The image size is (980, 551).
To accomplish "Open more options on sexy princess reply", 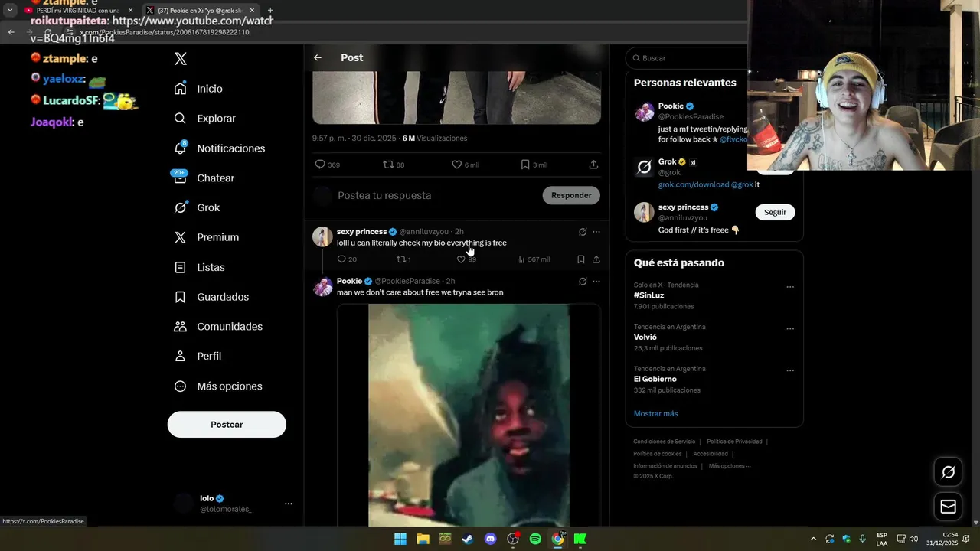I will [596, 232].
